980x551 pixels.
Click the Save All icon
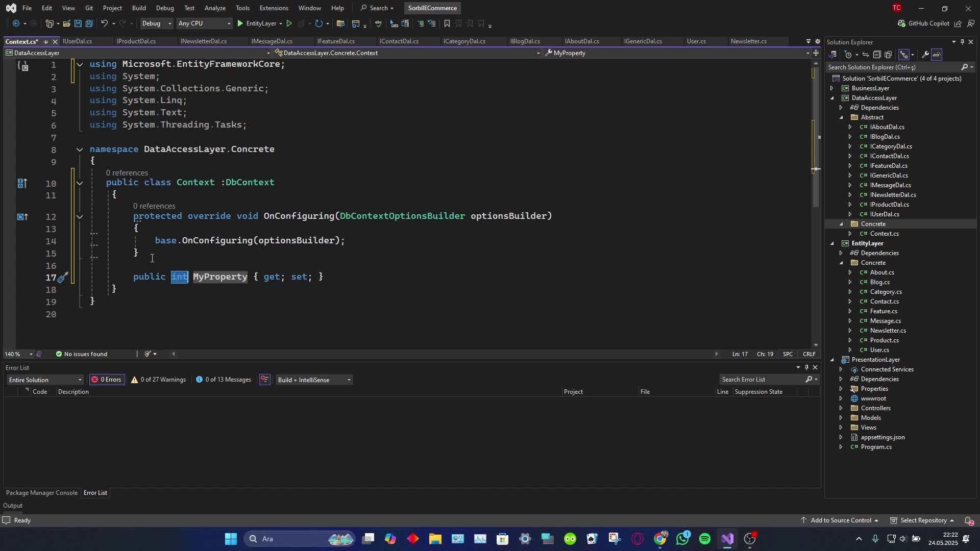click(89, 23)
